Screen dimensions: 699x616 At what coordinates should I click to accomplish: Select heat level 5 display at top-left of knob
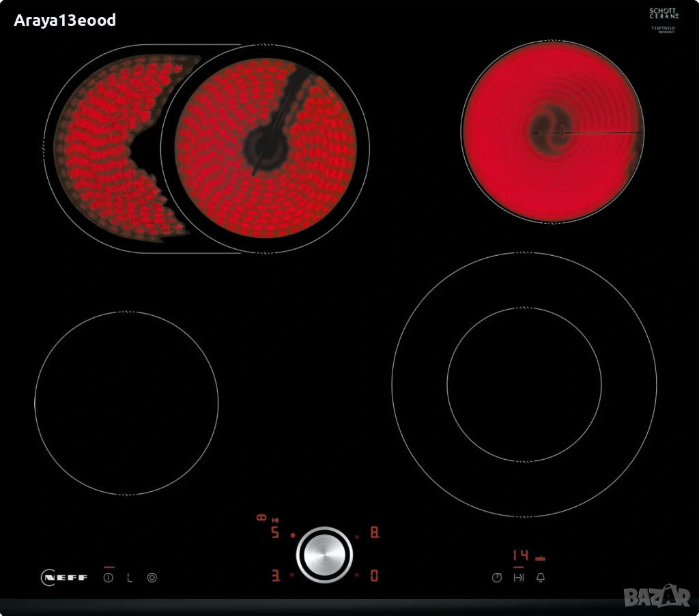pyautogui.click(x=275, y=532)
